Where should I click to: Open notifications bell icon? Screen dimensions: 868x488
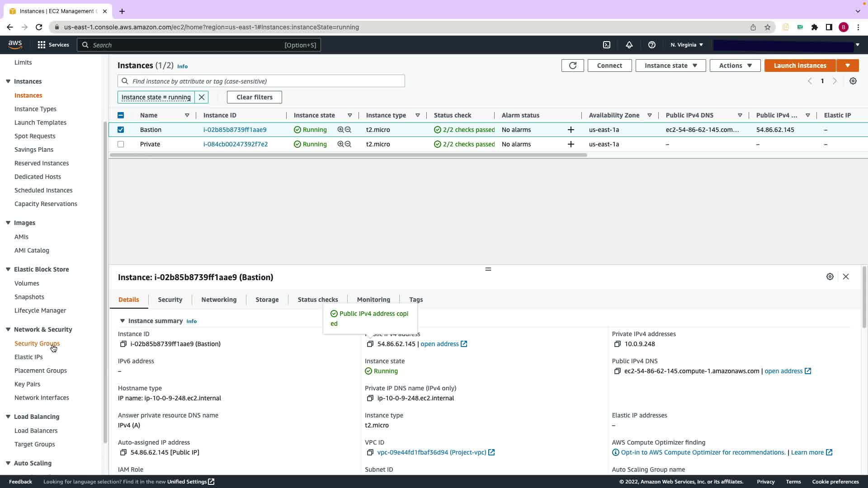point(629,45)
